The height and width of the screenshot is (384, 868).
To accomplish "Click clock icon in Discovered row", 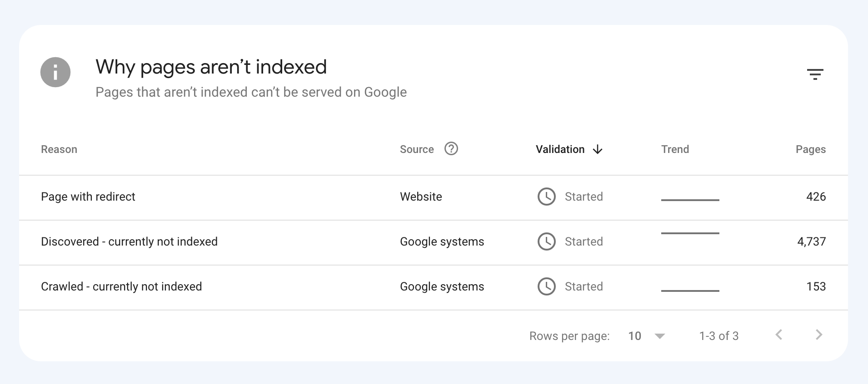I will tap(546, 241).
